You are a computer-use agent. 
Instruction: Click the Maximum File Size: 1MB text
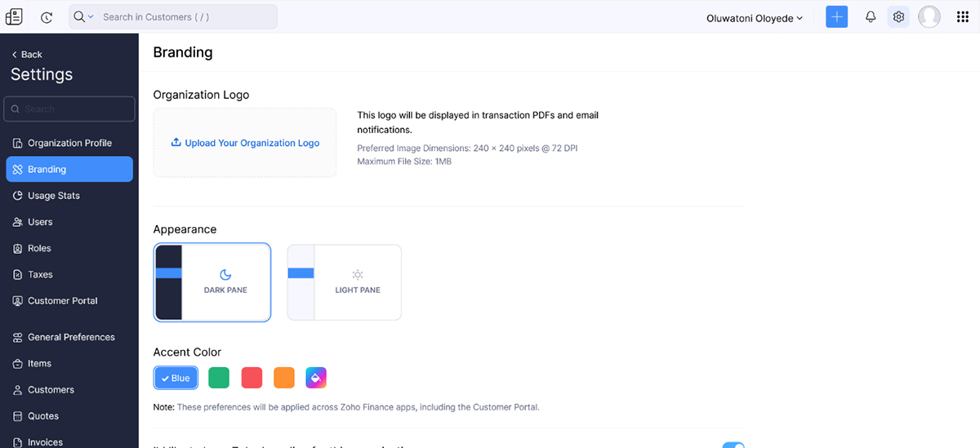point(404,162)
